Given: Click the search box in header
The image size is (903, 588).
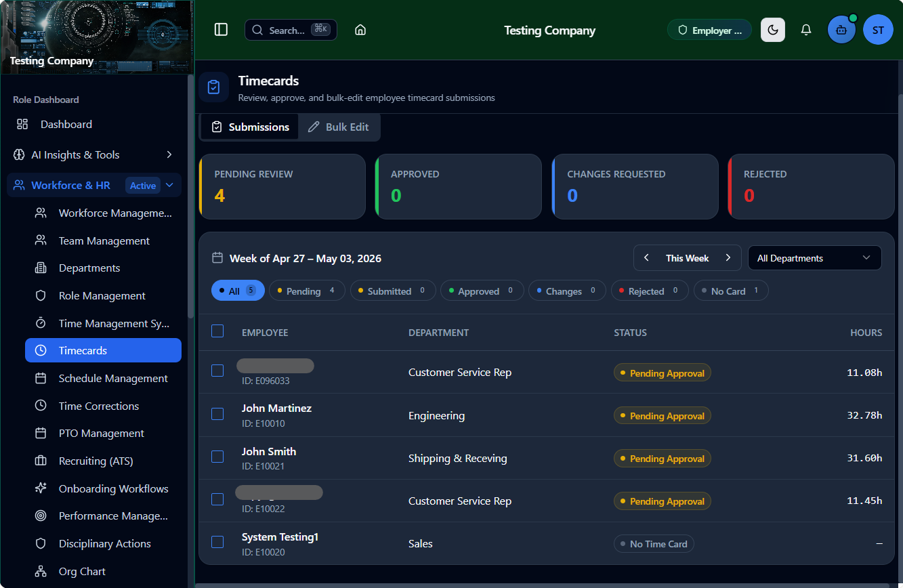Looking at the screenshot, I should [x=291, y=30].
